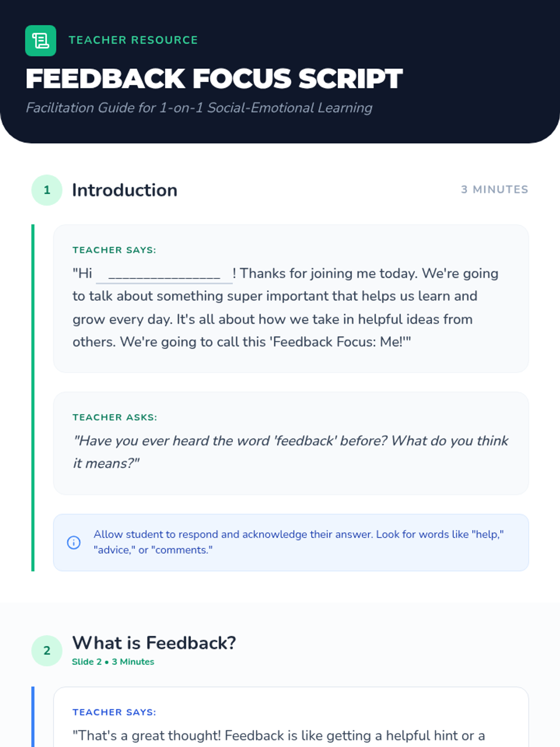
Task: Click the TEACHER RESOURCE label
Action: pyautogui.click(x=133, y=40)
